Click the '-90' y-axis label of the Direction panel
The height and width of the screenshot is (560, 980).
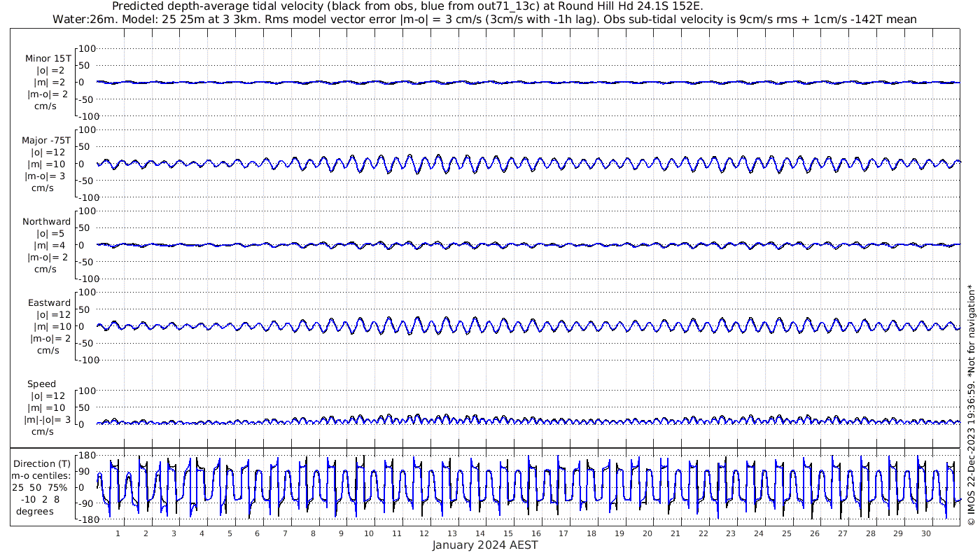point(86,504)
